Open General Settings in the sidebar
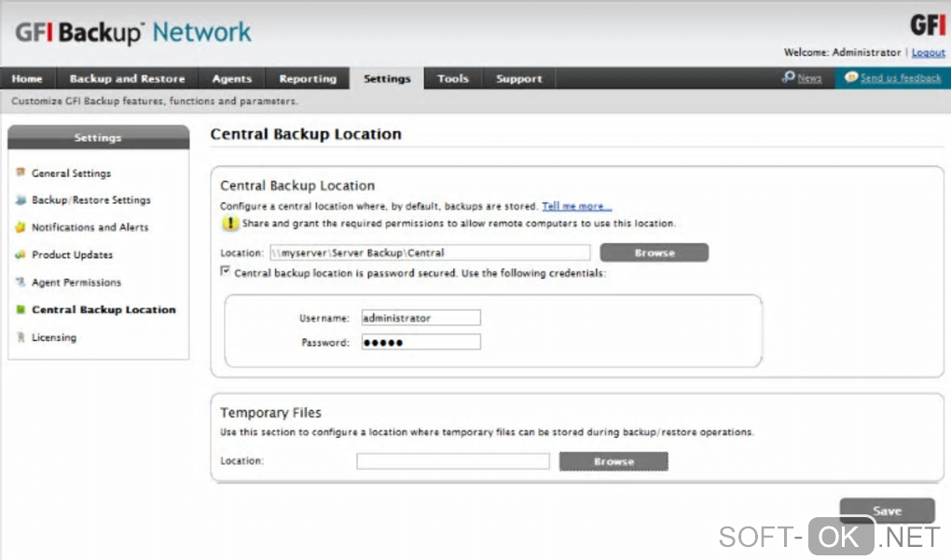 (72, 173)
